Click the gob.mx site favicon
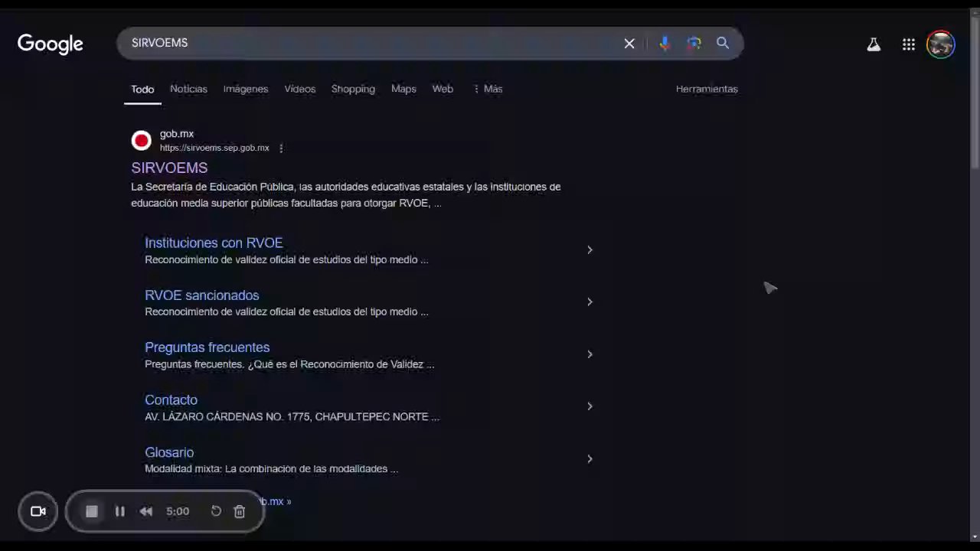The image size is (980, 551). click(141, 141)
